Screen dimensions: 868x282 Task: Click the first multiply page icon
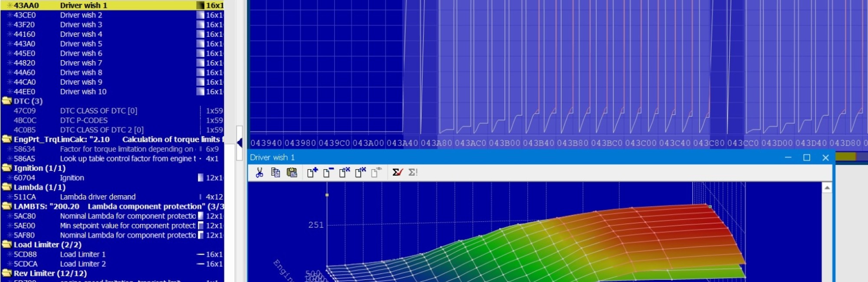[344, 173]
